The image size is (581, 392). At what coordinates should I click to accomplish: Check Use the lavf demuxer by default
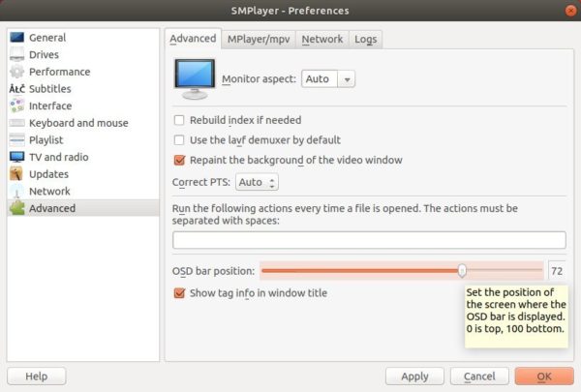pos(179,140)
